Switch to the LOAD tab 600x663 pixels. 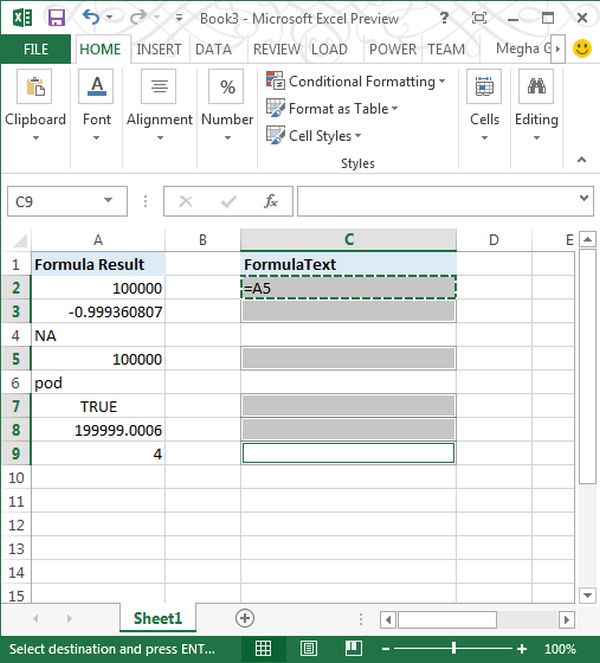[329, 49]
